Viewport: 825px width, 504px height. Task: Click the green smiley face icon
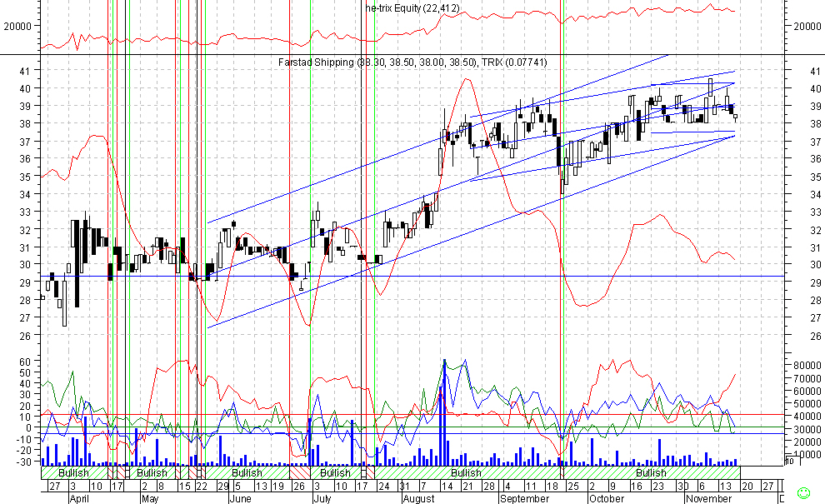pos(803,492)
